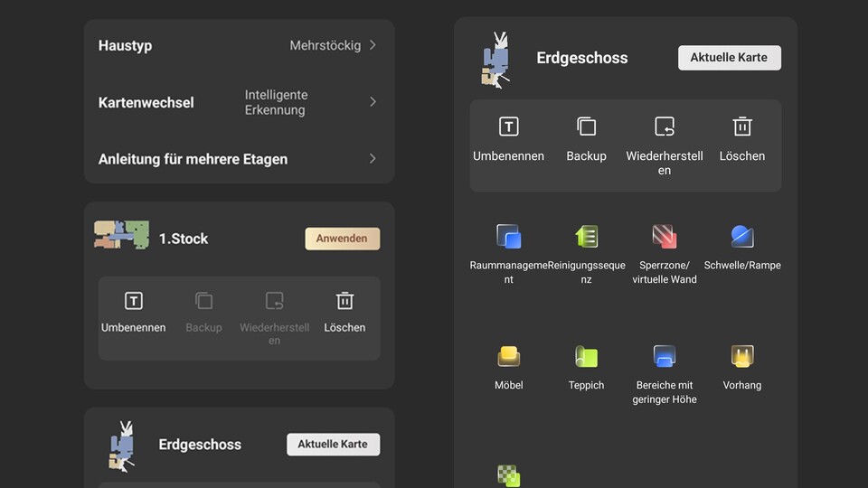Open the Teppich carpet icon

point(586,356)
